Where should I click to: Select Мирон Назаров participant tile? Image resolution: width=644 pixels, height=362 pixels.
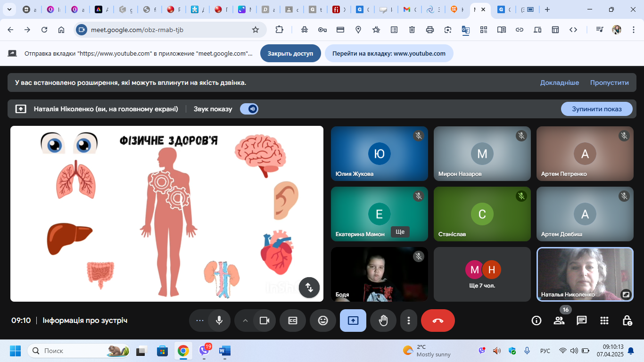click(482, 154)
